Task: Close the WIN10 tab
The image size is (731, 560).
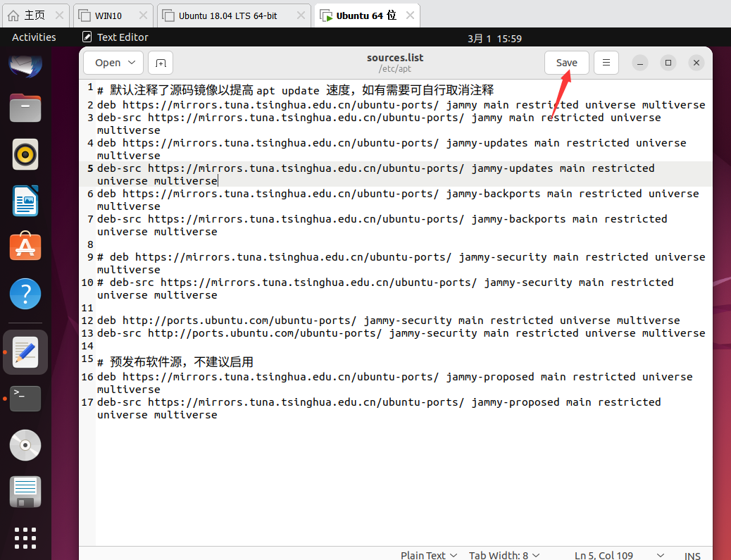Action: tap(143, 15)
